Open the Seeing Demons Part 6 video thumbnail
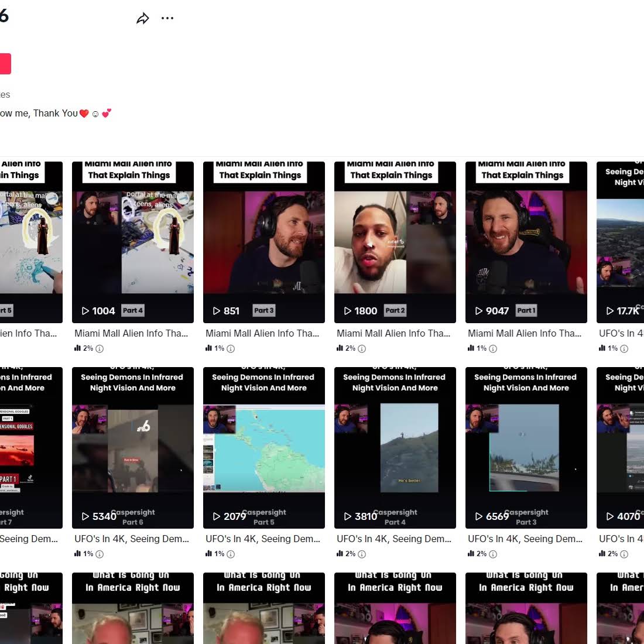The width and height of the screenshot is (644, 644). click(x=133, y=448)
